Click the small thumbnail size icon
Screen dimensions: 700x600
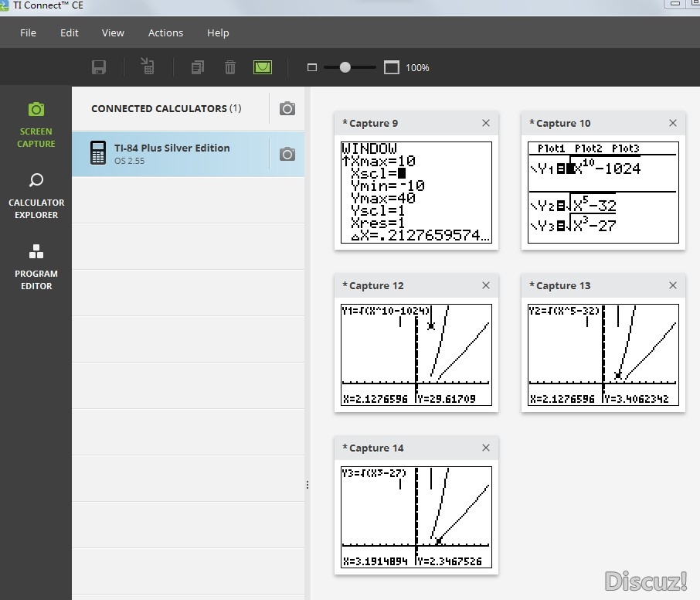[312, 67]
